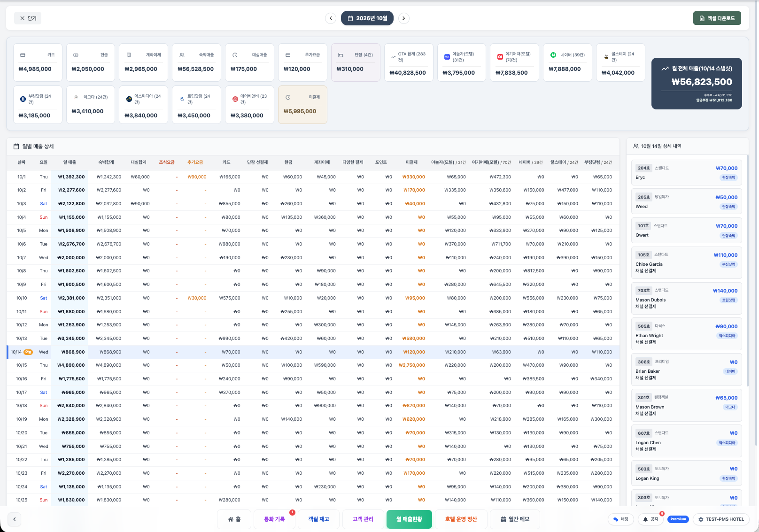Click the Premium badge

click(678, 519)
